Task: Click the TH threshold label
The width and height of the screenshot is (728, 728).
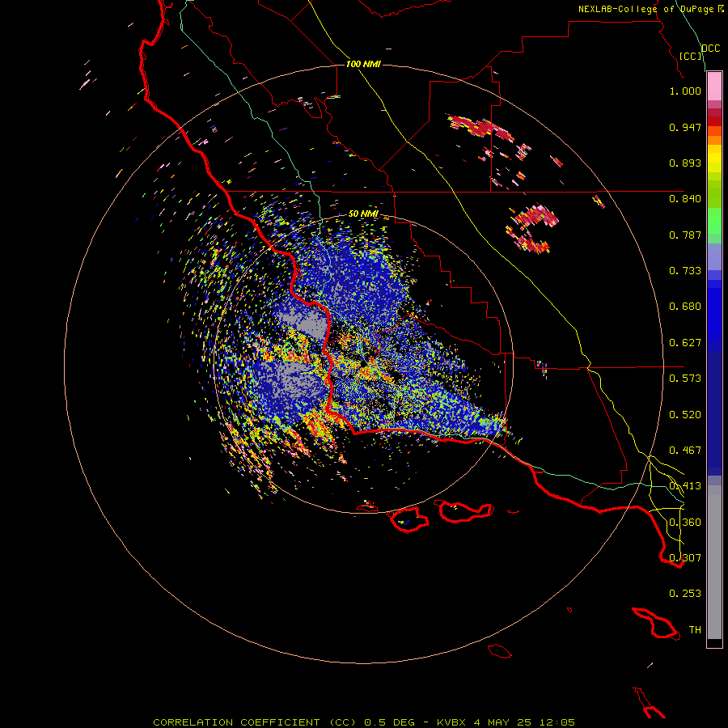Action: tap(695, 630)
